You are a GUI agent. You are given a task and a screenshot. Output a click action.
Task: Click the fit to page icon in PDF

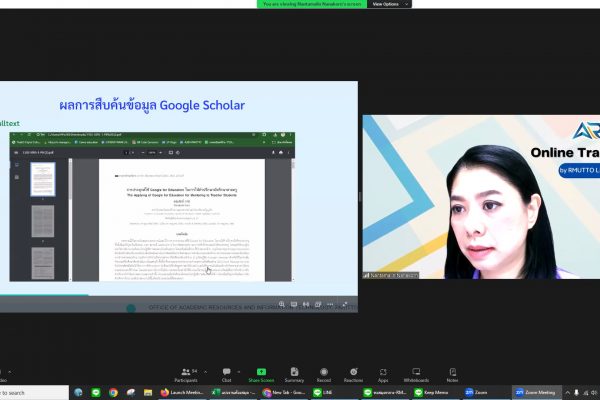(x=171, y=152)
